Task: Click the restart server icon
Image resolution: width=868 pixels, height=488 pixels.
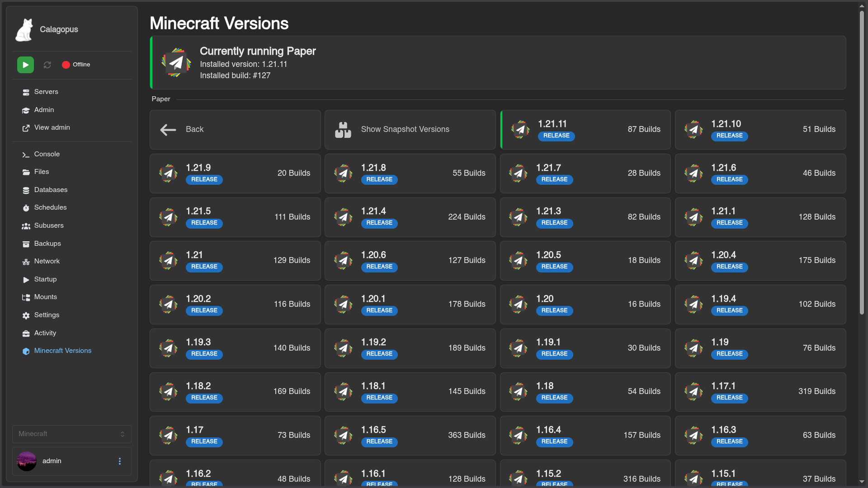Action: point(47,65)
